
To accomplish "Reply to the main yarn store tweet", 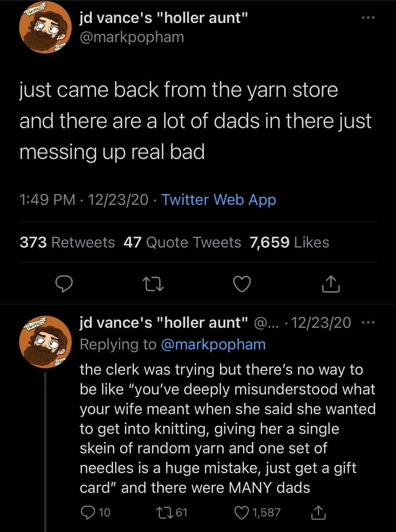I will [x=63, y=284].
